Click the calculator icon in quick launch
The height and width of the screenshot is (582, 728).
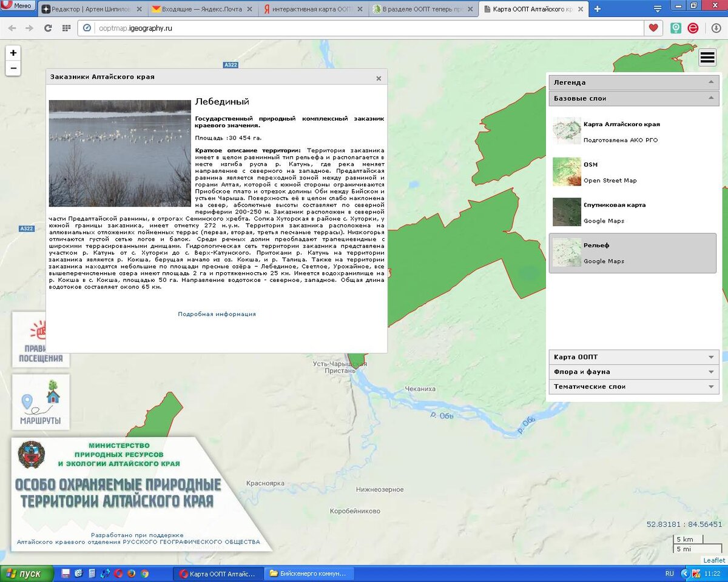(x=92, y=574)
